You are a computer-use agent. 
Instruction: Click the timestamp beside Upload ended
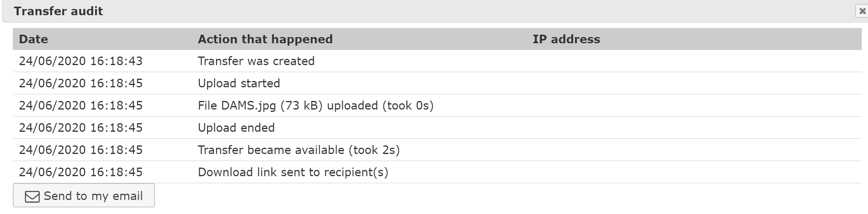pos(81,128)
